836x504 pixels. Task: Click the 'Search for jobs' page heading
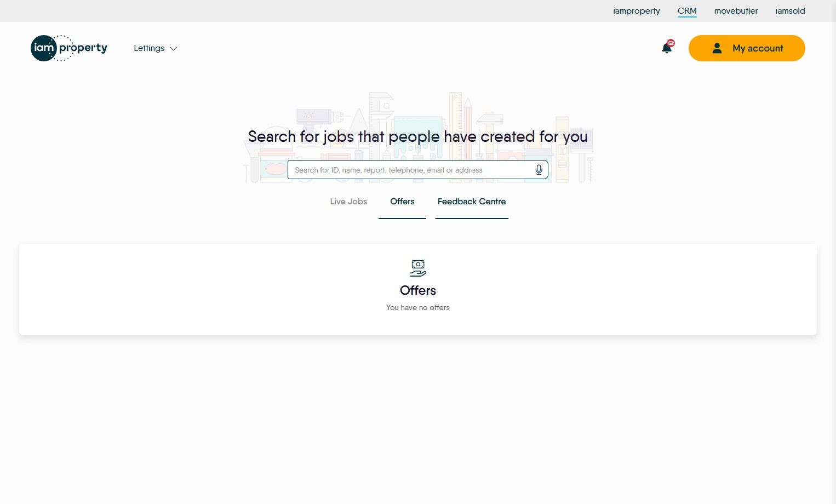pos(418,136)
